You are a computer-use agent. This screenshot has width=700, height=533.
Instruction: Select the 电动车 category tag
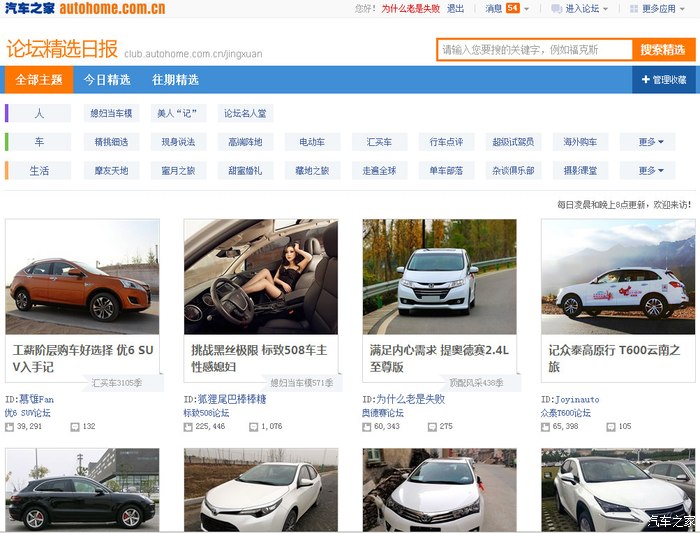pyautogui.click(x=311, y=142)
